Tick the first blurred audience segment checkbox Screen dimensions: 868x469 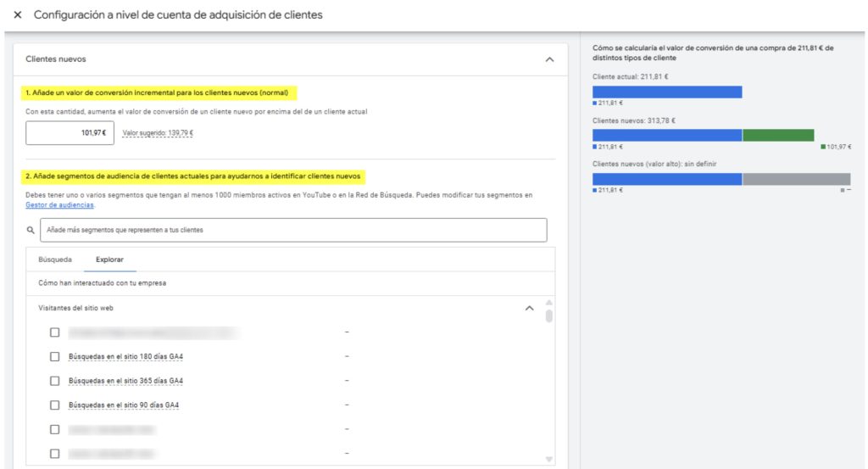pos(55,332)
